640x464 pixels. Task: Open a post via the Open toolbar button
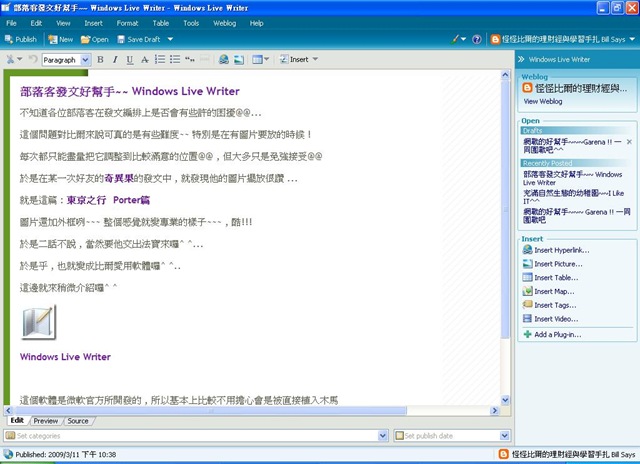[95, 40]
